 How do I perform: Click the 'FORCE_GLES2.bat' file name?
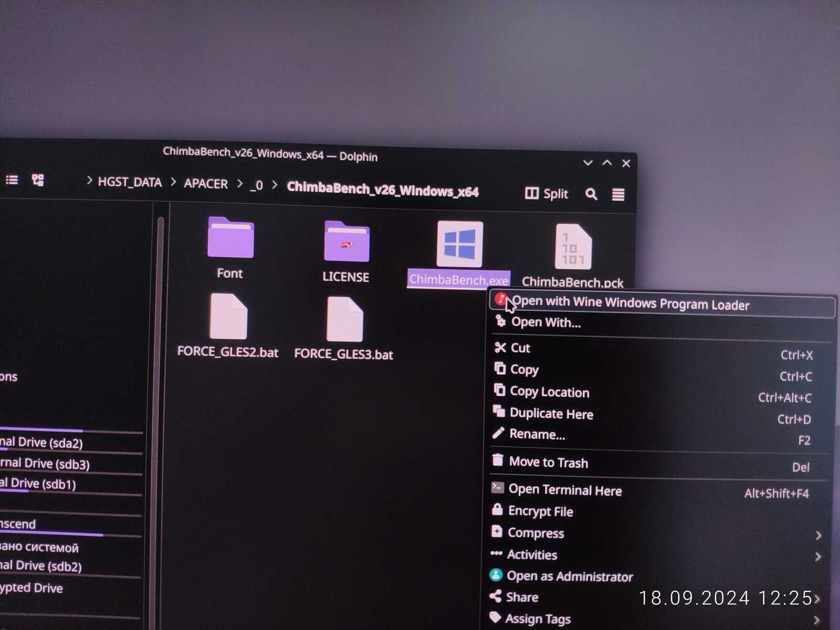tap(228, 352)
